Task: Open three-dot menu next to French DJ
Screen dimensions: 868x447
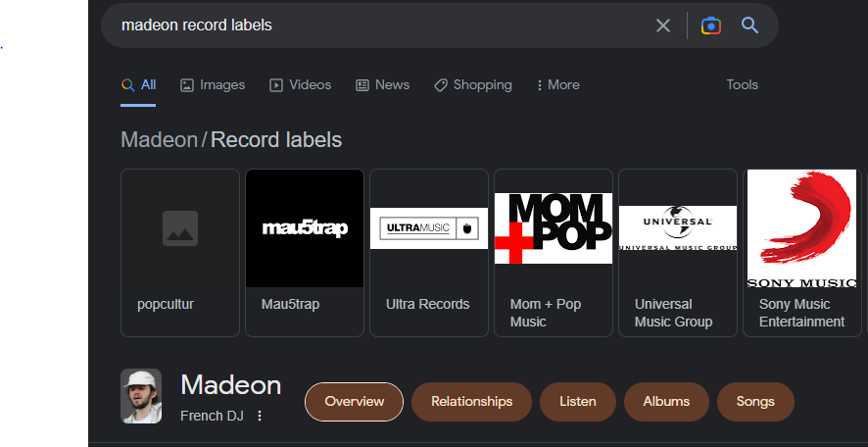Action: [x=259, y=416]
